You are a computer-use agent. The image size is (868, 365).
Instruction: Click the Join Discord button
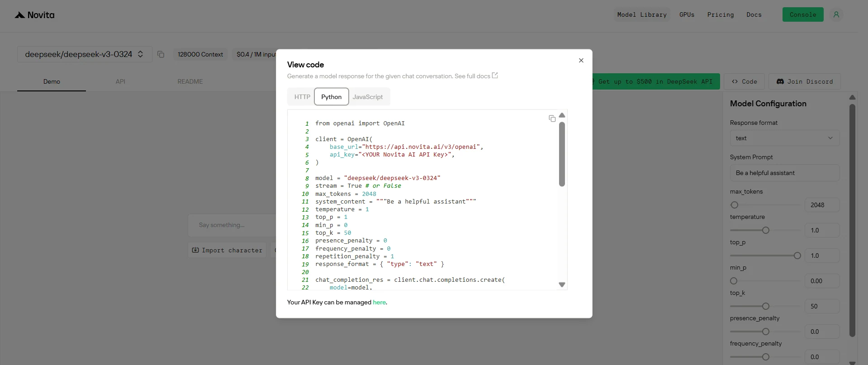point(805,81)
